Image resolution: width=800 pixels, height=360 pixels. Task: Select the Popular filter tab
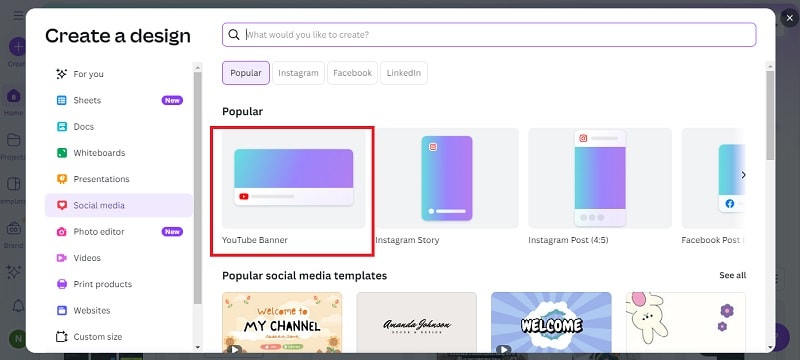coord(246,73)
